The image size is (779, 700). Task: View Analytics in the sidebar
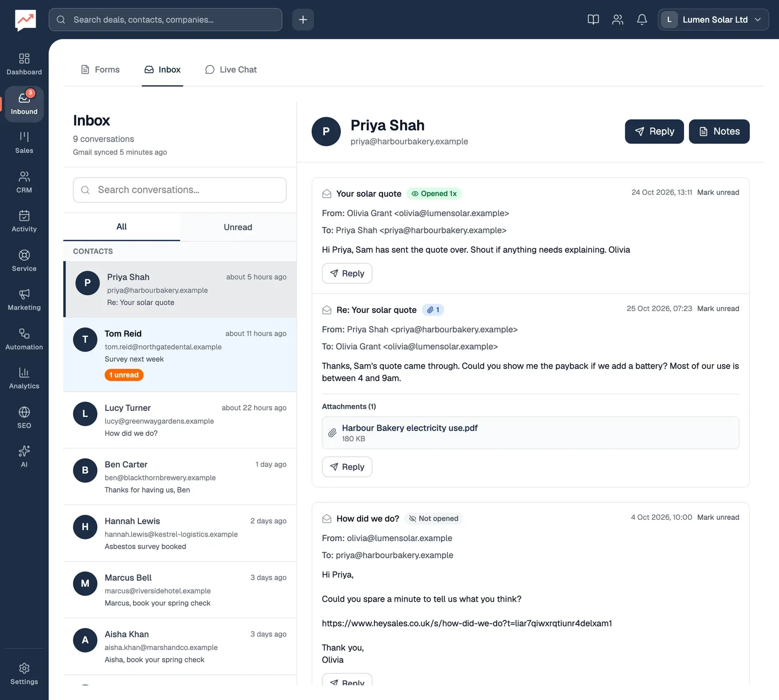[x=24, y=378]
